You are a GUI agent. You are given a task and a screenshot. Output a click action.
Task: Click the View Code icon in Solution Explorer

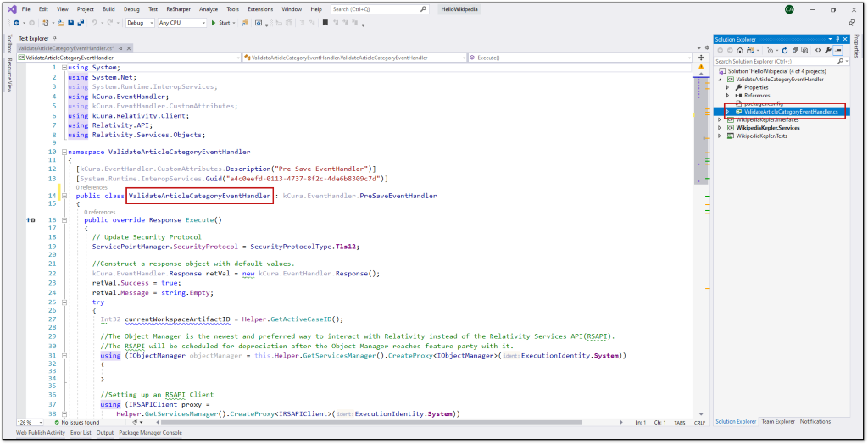click(818, 50)
